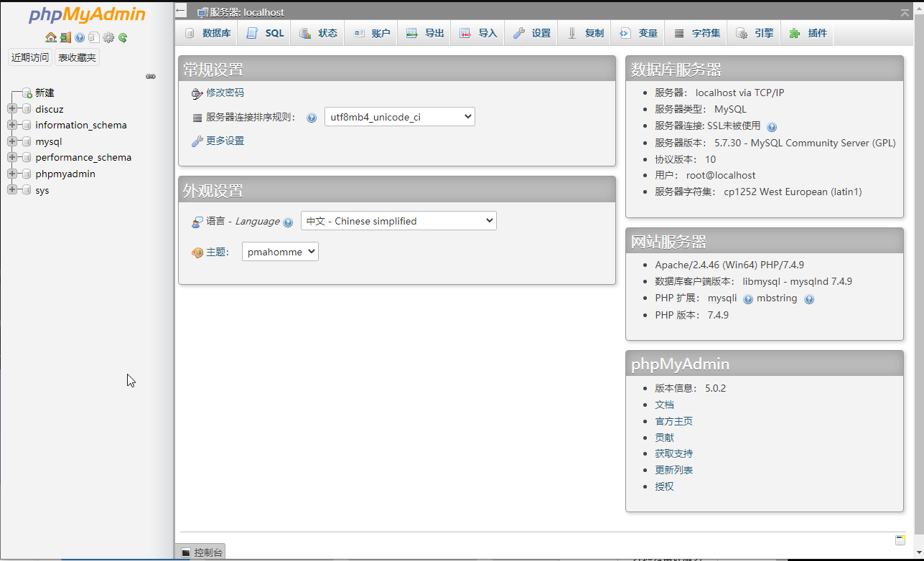Screen dimensions: 924x561
Task: Click the new database icon beside 新建
Action: (27, 93)
